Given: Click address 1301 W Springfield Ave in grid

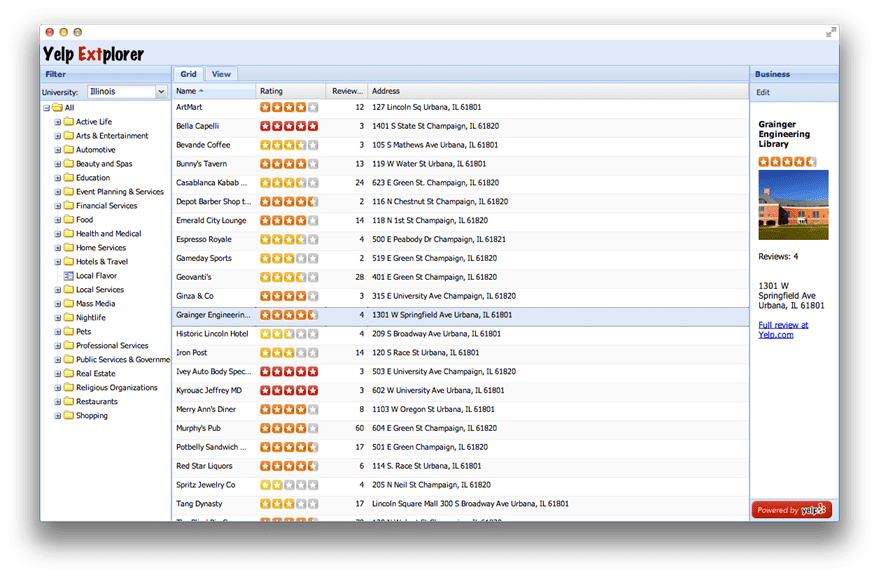Looking at the screenshot, I should [x=442, y=315].
